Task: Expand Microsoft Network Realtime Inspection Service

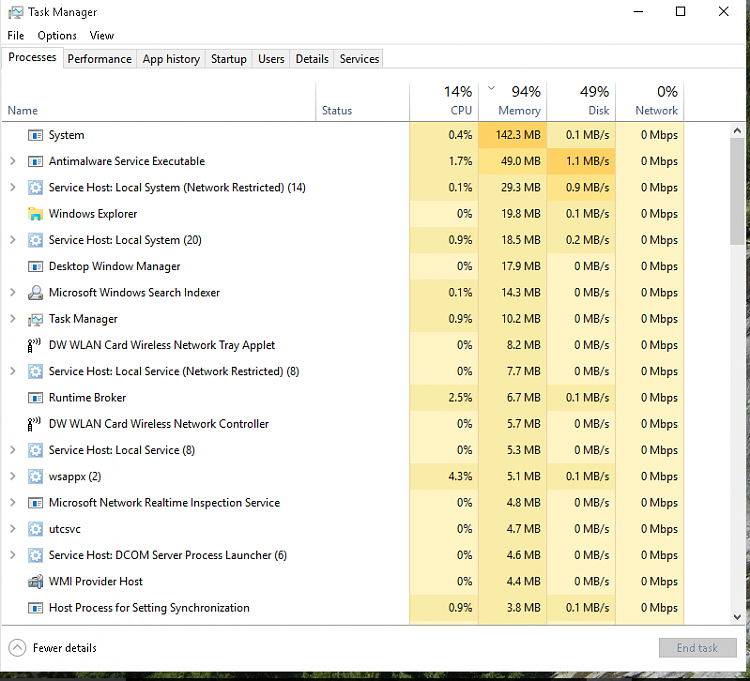Action: coord(13,503)
